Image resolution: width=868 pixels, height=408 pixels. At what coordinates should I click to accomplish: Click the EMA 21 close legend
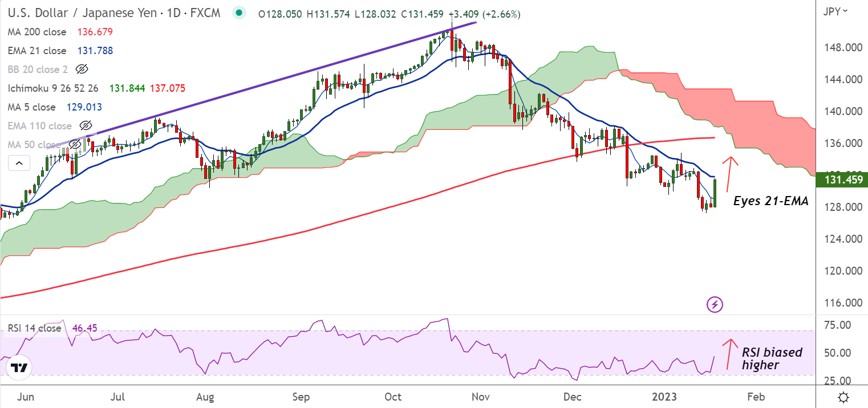37,51
